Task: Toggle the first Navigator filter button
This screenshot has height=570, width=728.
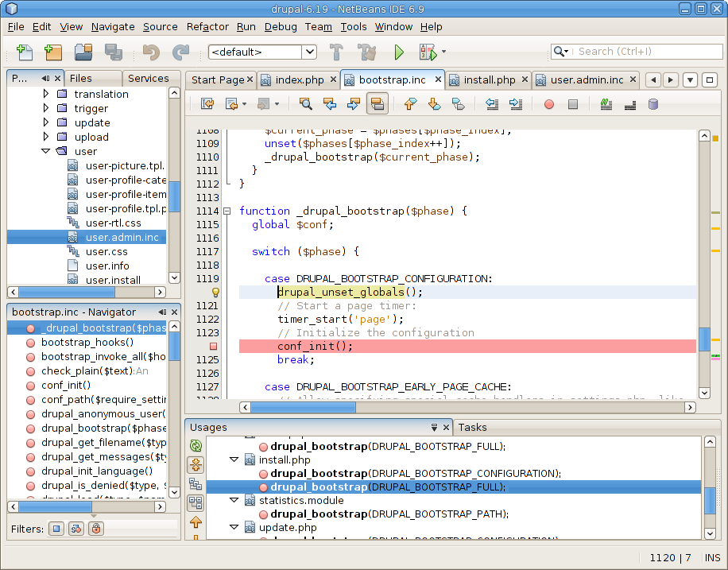Action: 56,529
